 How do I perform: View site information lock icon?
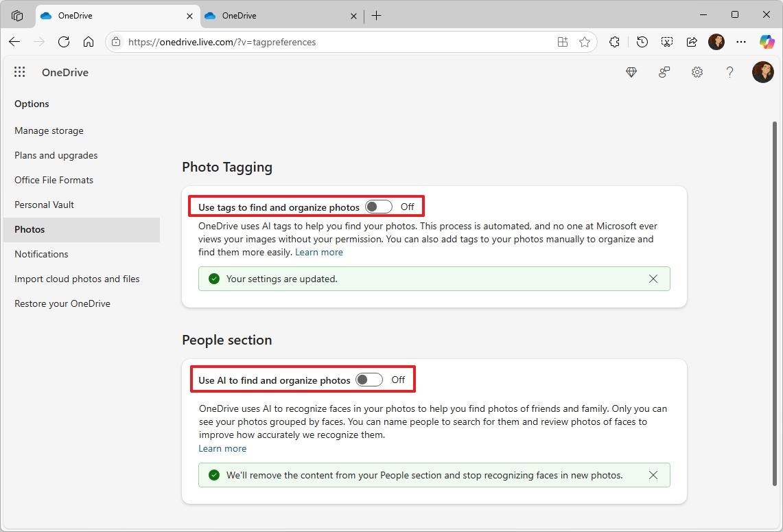[116, 42]
